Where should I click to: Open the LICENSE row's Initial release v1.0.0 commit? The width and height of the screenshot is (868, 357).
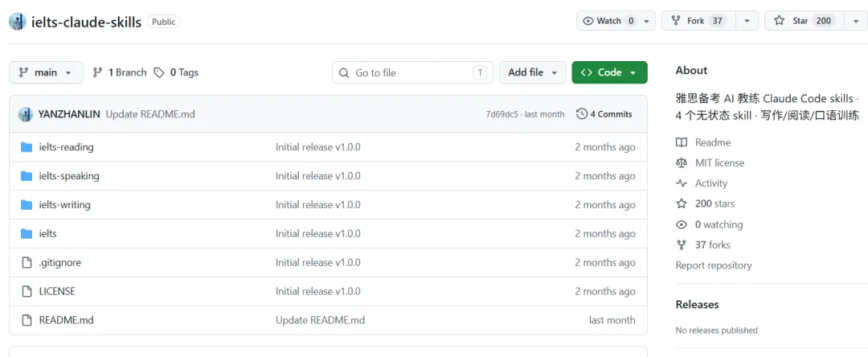point(318,291)
